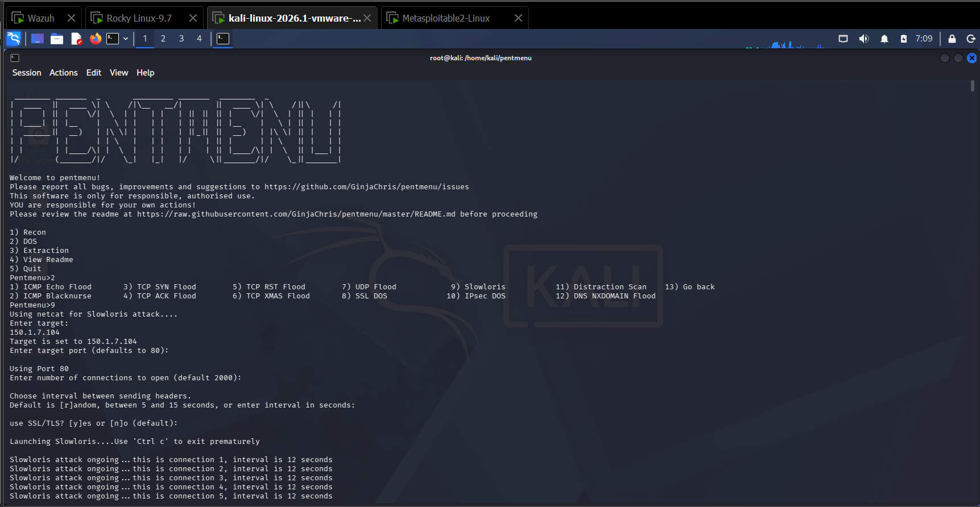
Task: Switch to workspace 4
Action: [199, 39]
